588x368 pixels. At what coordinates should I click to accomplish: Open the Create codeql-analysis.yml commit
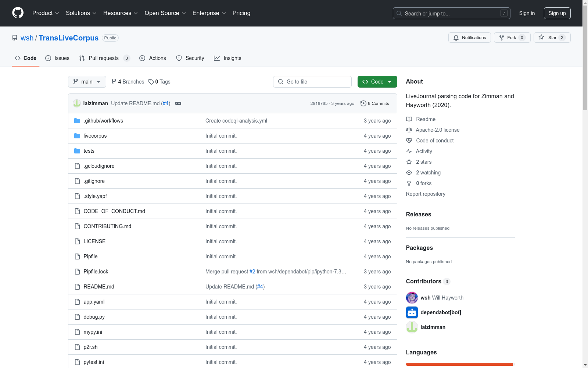(236, 121)
